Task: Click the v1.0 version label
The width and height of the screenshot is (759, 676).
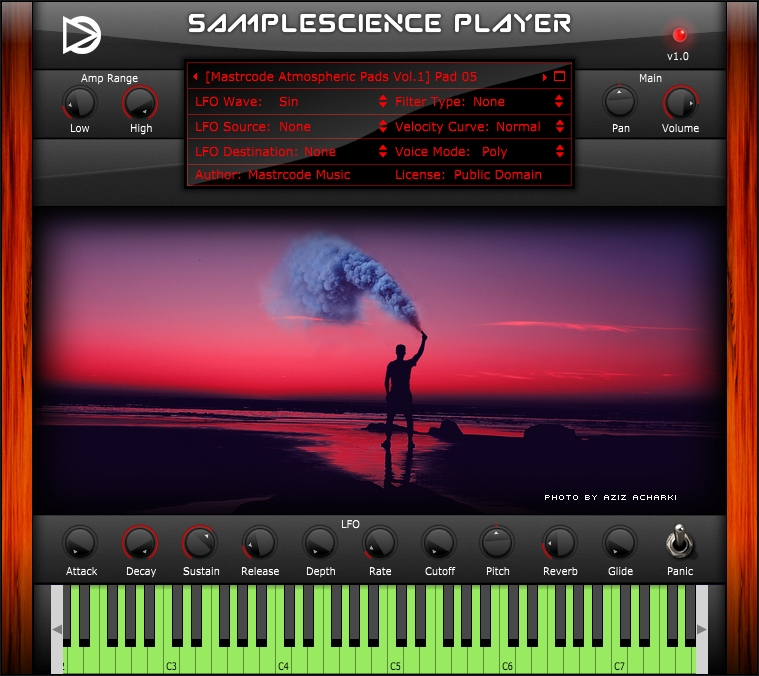Action: (678, 56)
